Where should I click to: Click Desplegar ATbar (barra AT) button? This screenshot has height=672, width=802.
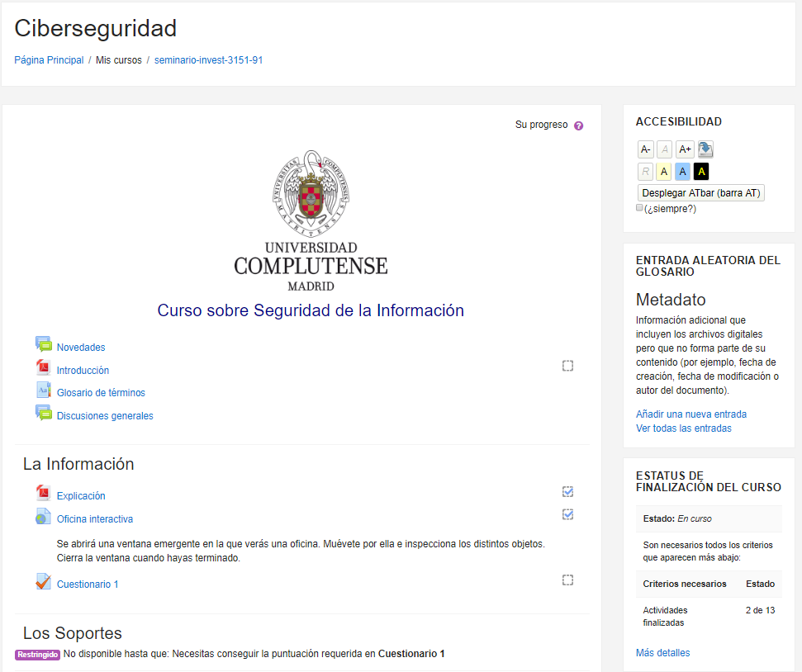coord(700,193)
